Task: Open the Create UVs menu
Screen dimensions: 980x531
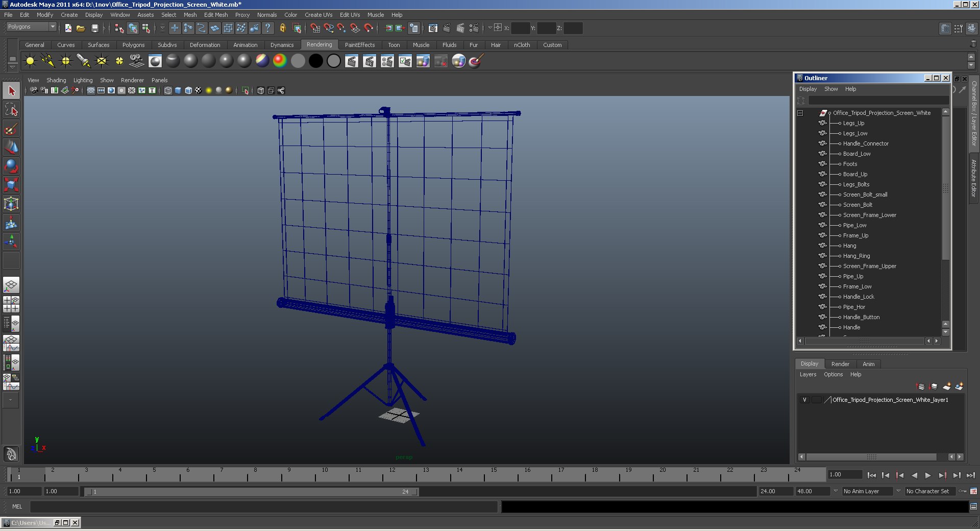Action: 318,15
